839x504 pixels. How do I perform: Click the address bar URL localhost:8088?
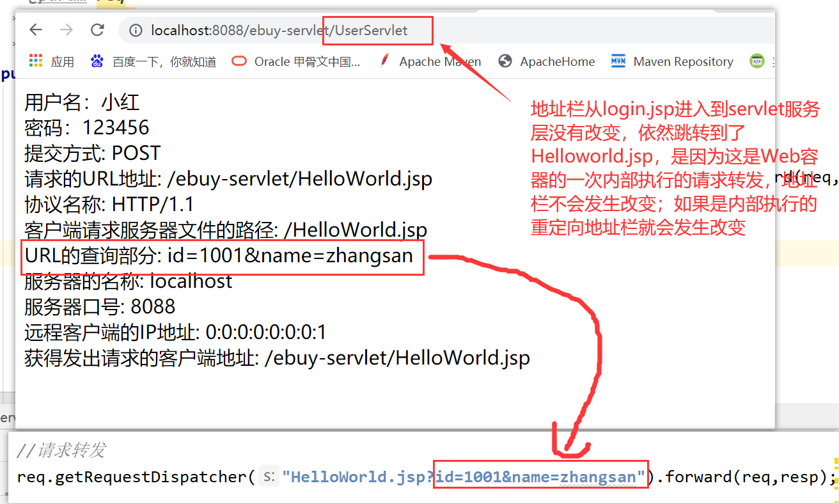tap(279, 30)
